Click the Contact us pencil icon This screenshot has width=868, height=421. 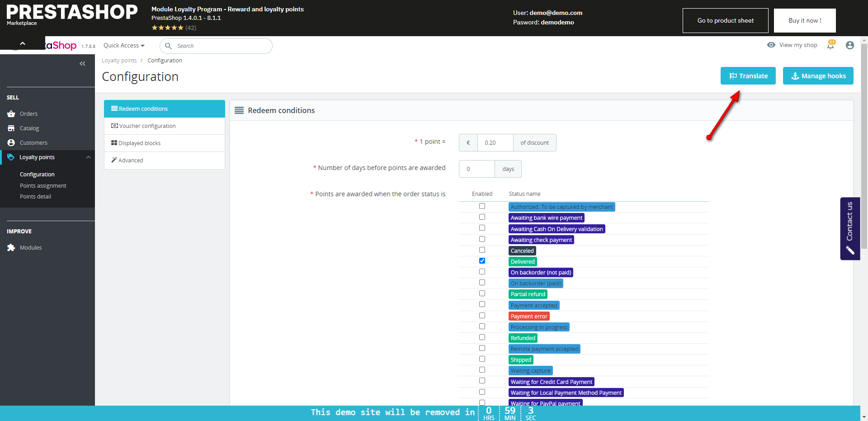[850, 251]
